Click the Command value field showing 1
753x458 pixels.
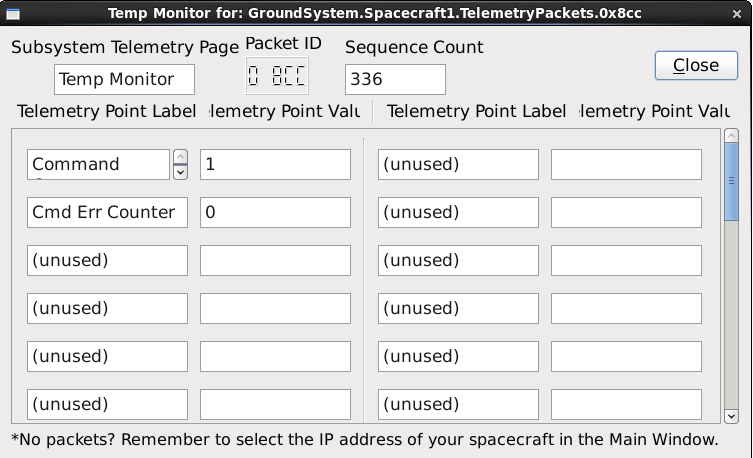[275, 164]
